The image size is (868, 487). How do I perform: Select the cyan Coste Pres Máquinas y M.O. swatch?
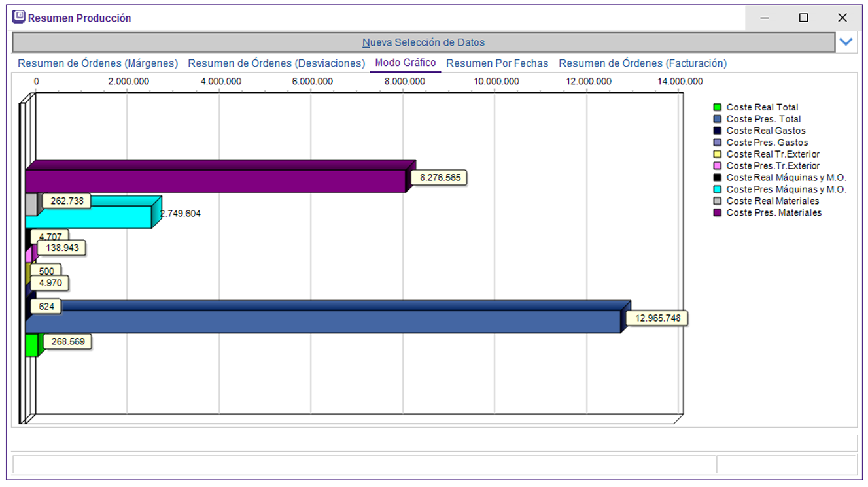click(718, 190)
